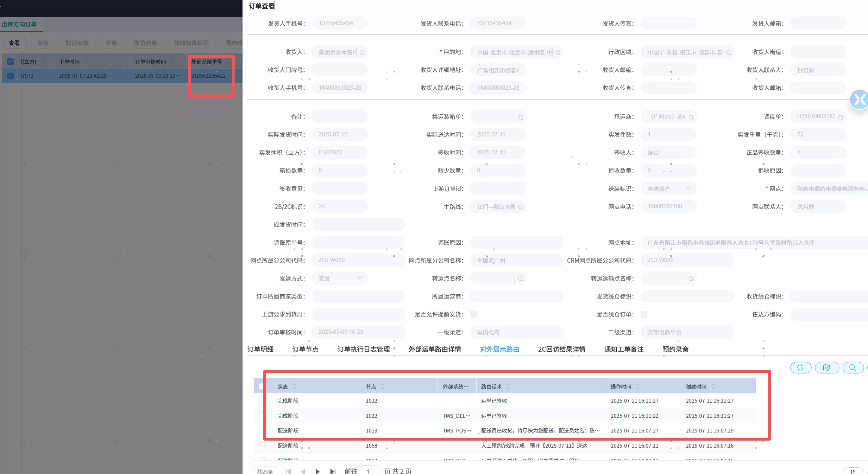Expand the 送装标识 dropdown

[x=688, y=188]
